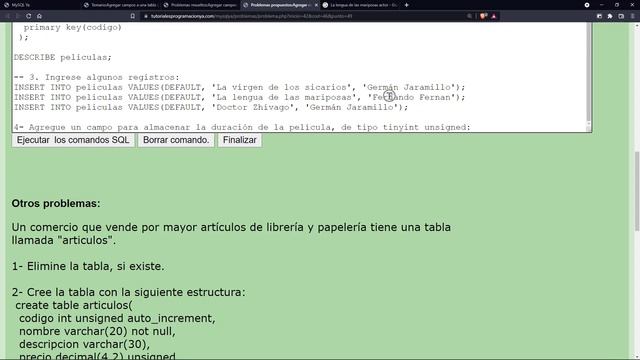Click the Finalizar button

[240, 140]
